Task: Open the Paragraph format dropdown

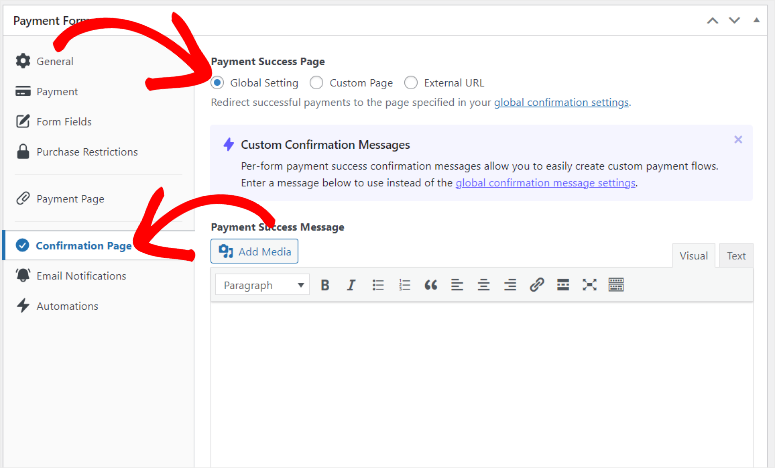Action: point(262,285)
